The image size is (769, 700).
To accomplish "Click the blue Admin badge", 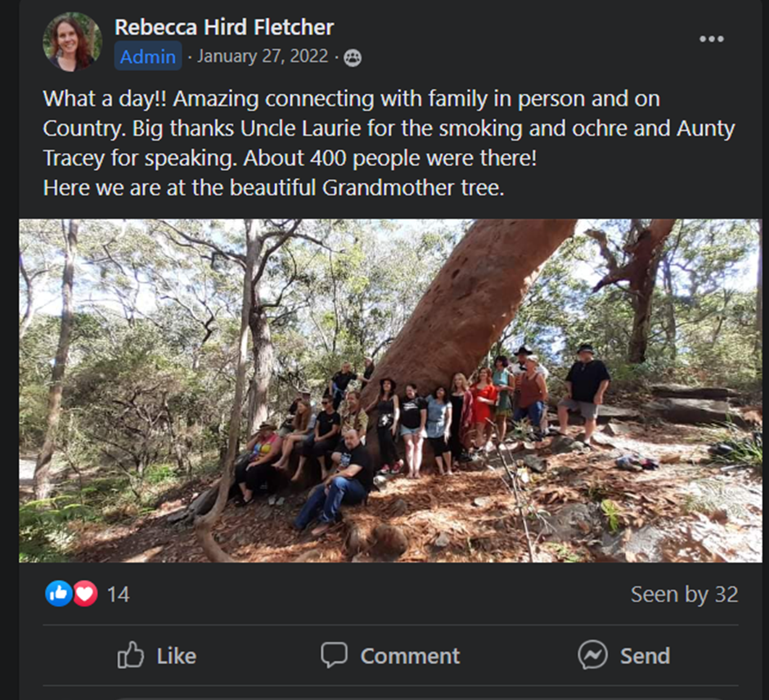I will 148,56.
